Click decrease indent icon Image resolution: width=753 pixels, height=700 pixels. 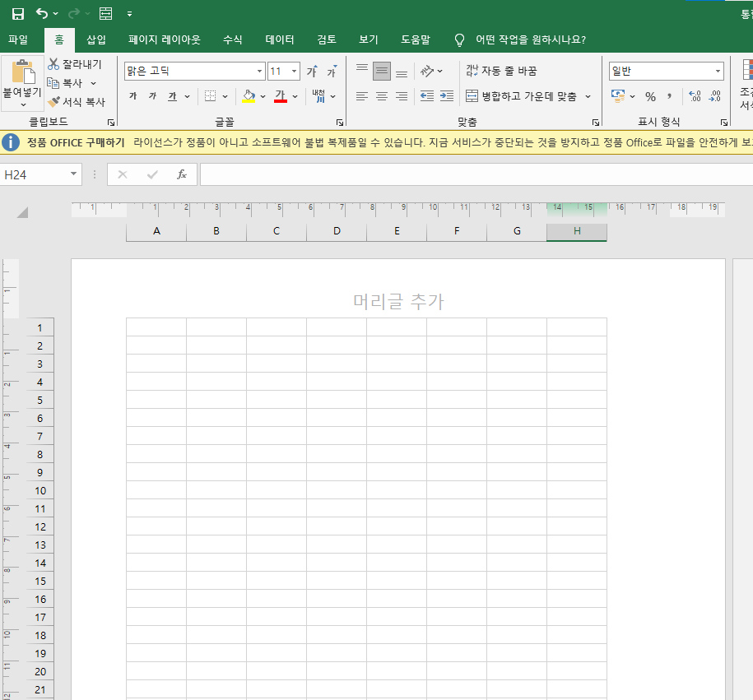427,96
